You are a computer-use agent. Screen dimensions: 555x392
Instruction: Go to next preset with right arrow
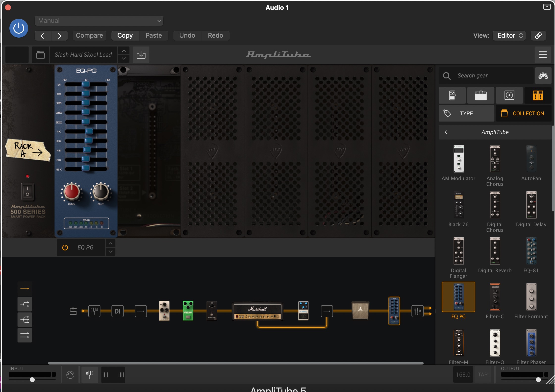pos(59,36)
